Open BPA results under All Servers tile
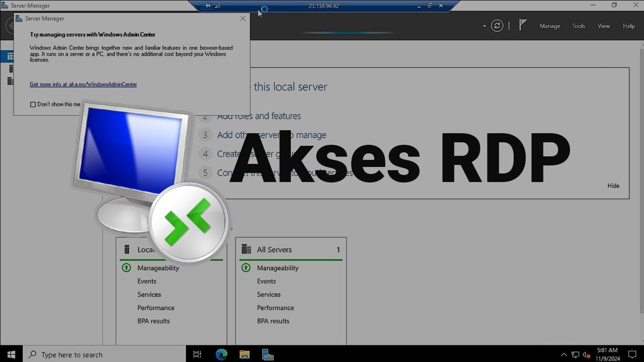This screenshot has height=362, width=644. 273,321
